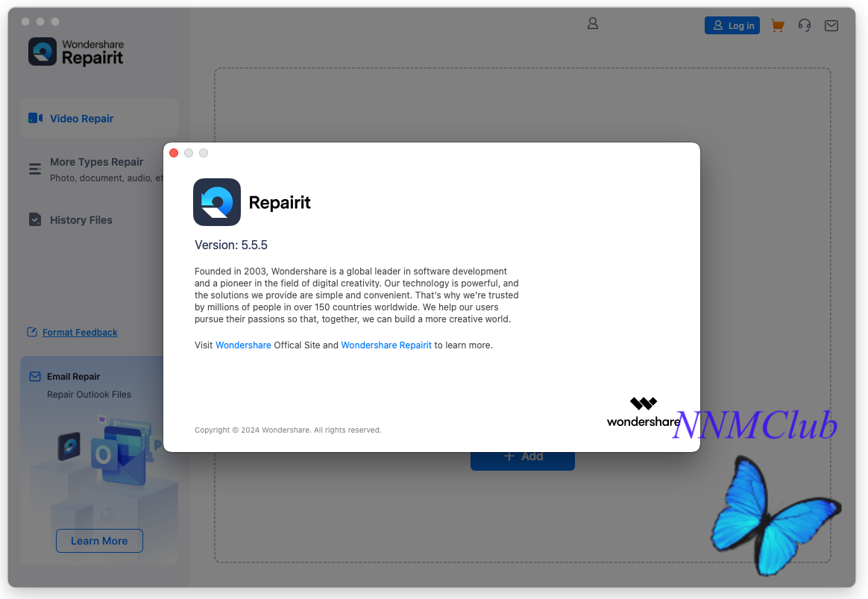Click the Format Feedback link
This screenshot has height=599, width=868.
[80, 332]
